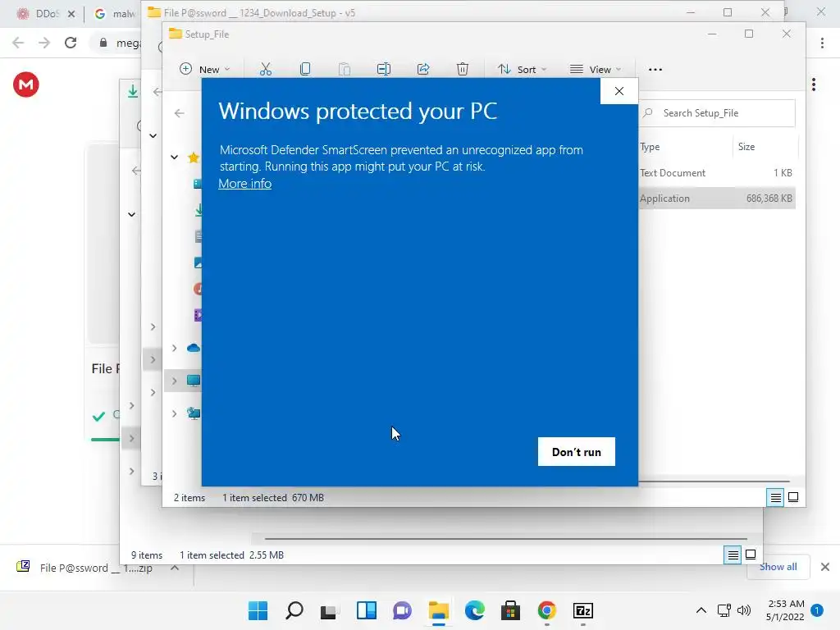Click the back arrow in Setup_File window
Screen dimensions: 840x630
pyautogui.click(x=180, y=113)
